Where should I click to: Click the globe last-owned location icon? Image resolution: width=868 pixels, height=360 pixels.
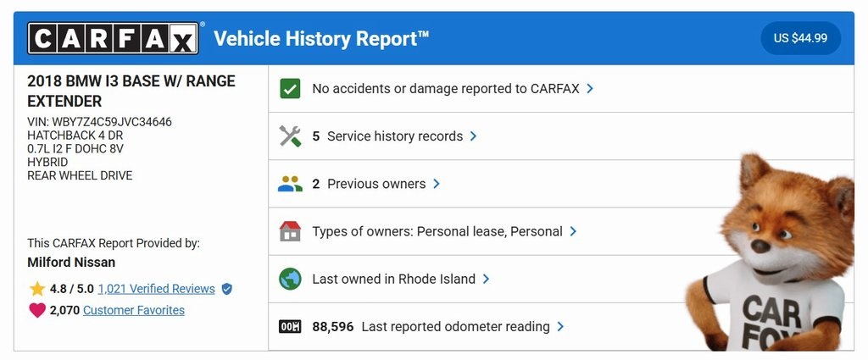290,279
